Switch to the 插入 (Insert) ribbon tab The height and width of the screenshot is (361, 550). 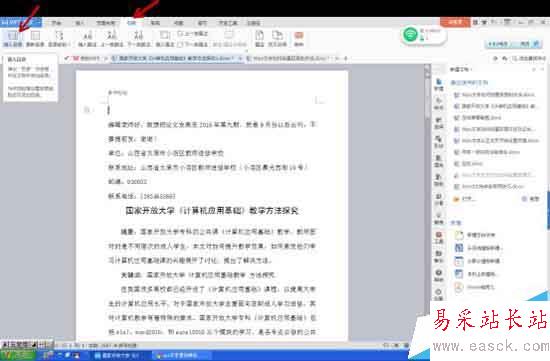[80, 23]
